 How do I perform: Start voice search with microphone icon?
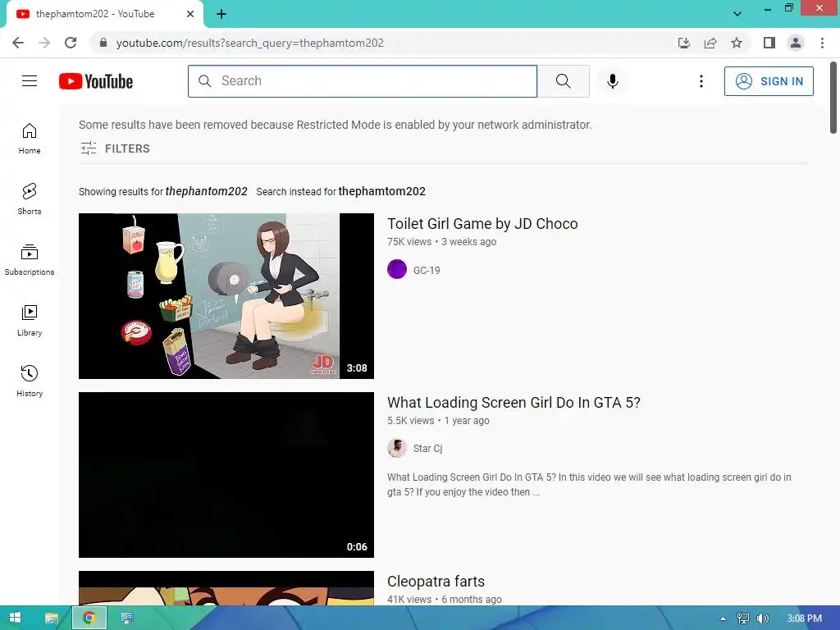coord(612,81)
